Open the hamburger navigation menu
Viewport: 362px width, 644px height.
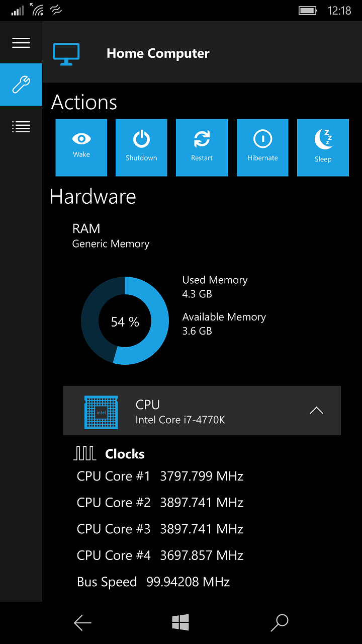(21, 43)
